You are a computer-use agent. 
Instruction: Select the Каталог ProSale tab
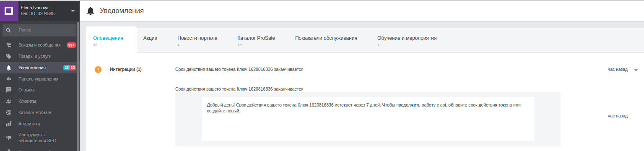(x=256, y=38)
